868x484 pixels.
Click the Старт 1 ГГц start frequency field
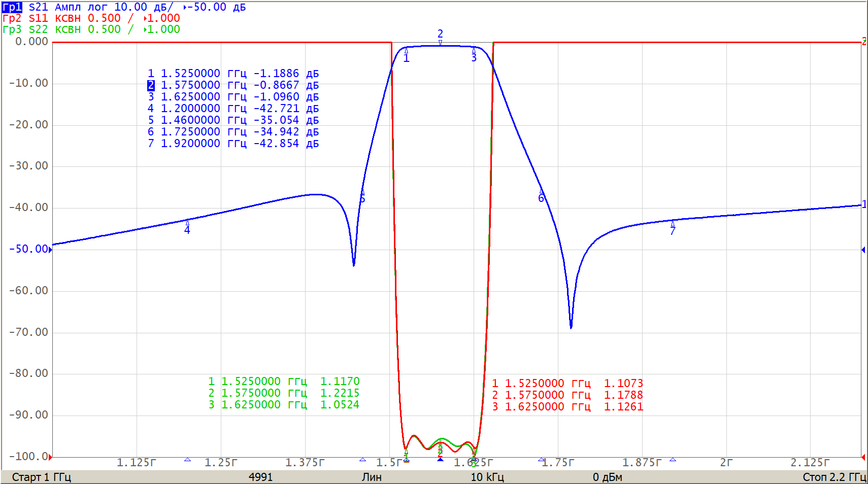point(41,477)
